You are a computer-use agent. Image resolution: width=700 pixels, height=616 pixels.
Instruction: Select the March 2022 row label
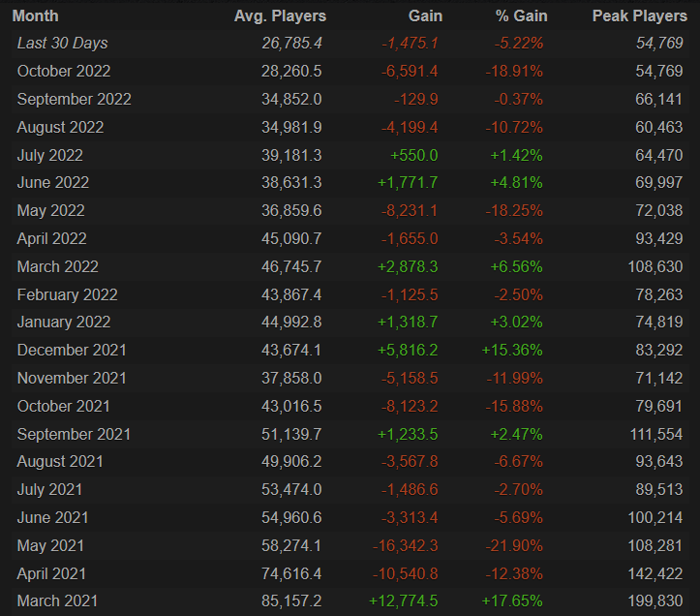tap(57, 267)
